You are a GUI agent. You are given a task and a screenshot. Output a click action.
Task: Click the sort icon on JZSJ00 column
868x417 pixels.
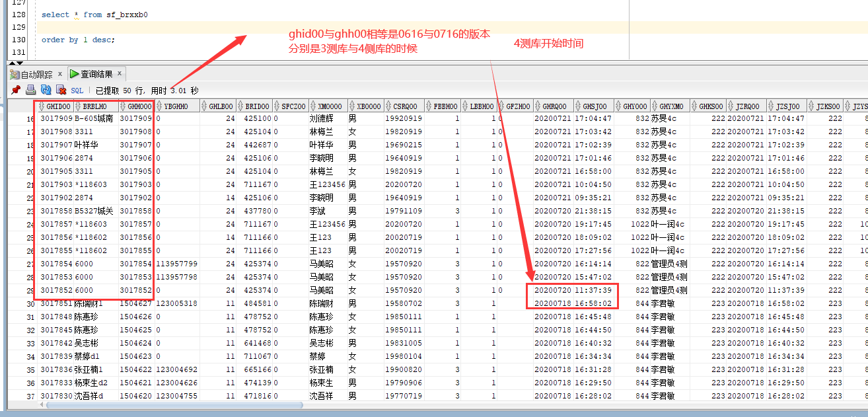click(x=771, y=106)
